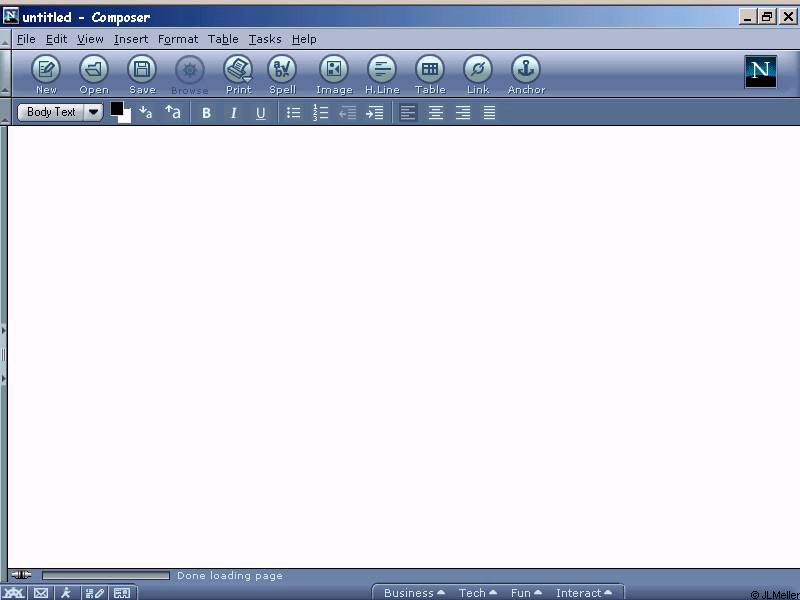Increase the font size with larger-text icon
Image resolution: width=800 pixels, height=600 pixels.
point(173,112)
